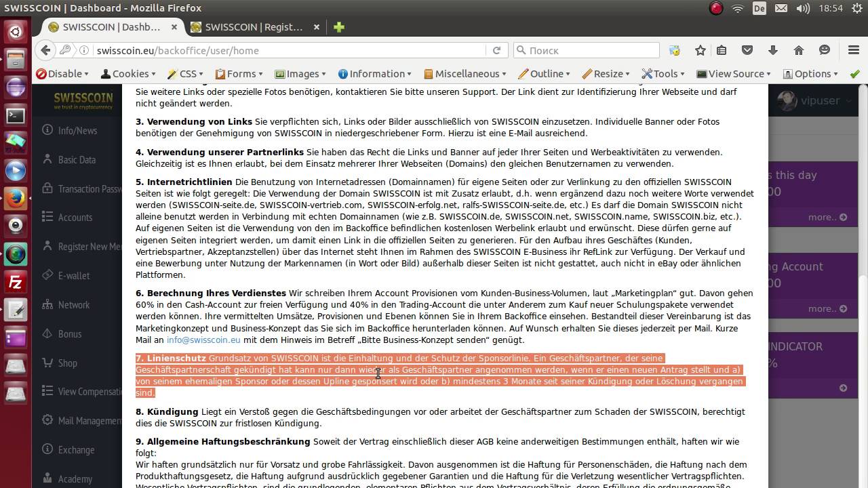Open the Firefox downloads arrow

point(773,50)
